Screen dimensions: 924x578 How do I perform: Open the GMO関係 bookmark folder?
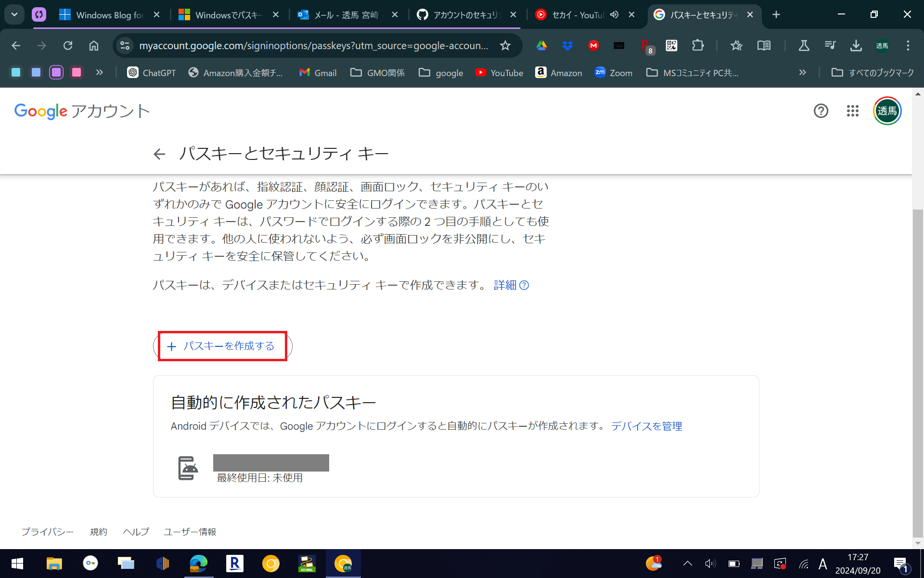377,73
